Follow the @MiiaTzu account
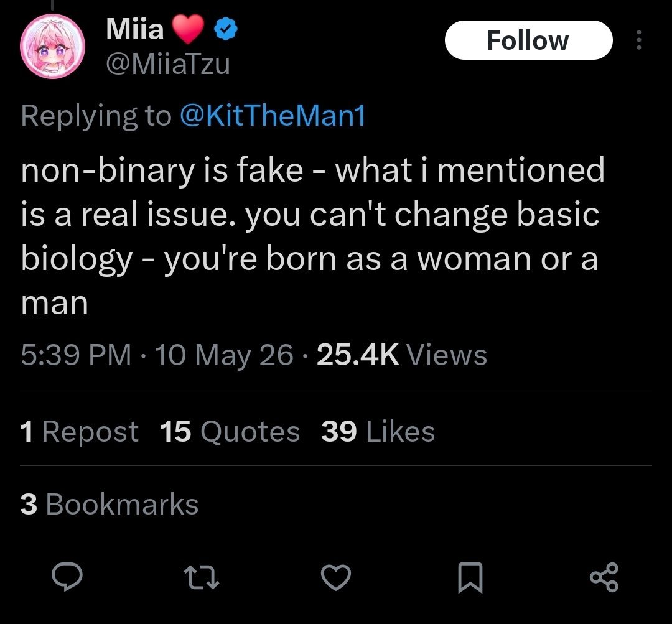The image size is (672, 624). [529, 40]
